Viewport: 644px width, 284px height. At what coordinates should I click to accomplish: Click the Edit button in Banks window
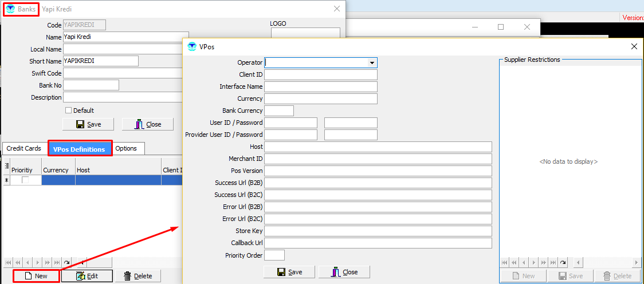click(87, 275)
